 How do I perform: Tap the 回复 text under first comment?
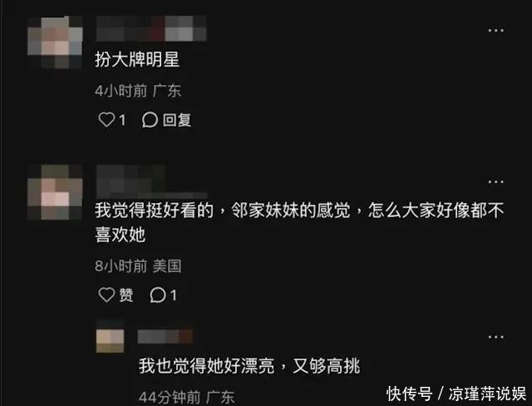click(x=177, y=120)
